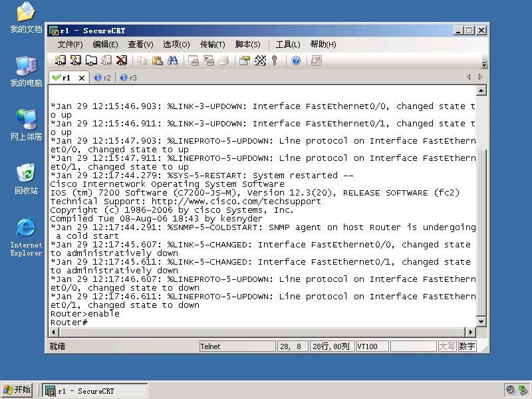Click the grayed SecureFX icon

317,61
